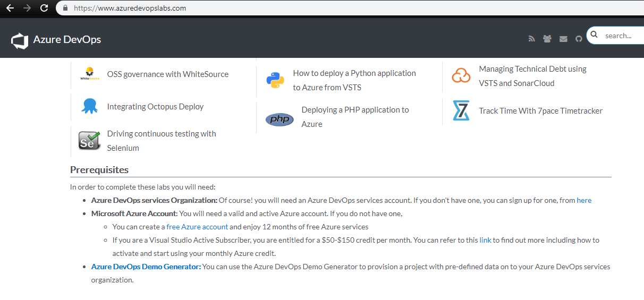Click the 'here' sign up link
The width and height of the screenshot is (644, 300).
click(584, 200)
